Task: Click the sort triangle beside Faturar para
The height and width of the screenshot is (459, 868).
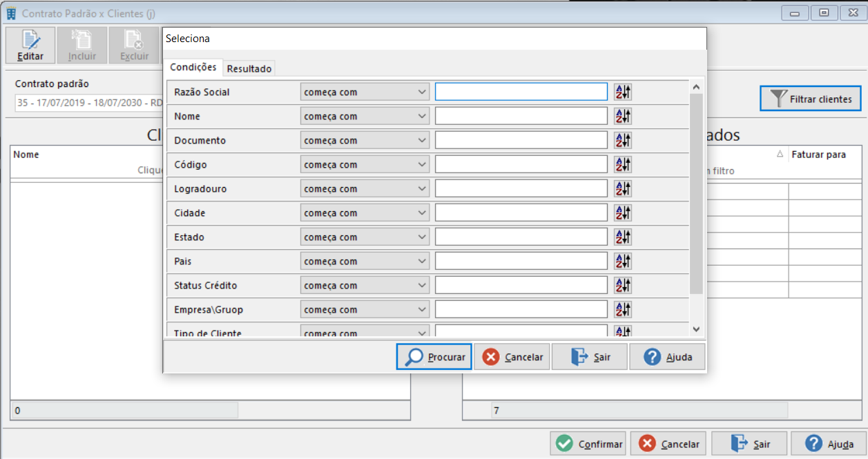Action: point(780,155)
